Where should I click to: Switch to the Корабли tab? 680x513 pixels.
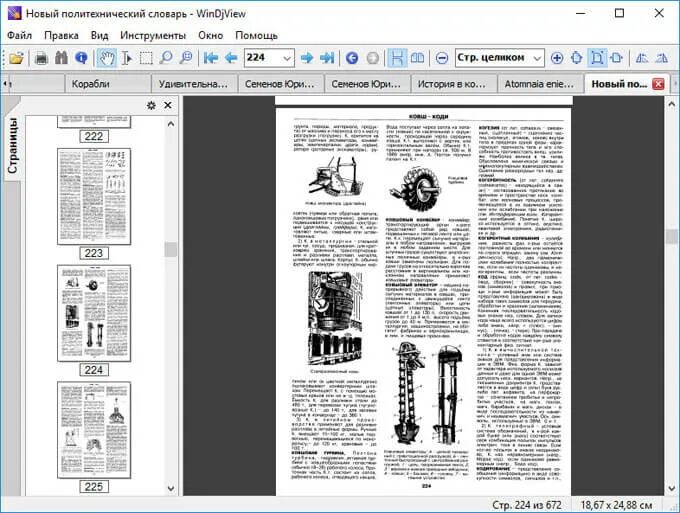point(108,84)
